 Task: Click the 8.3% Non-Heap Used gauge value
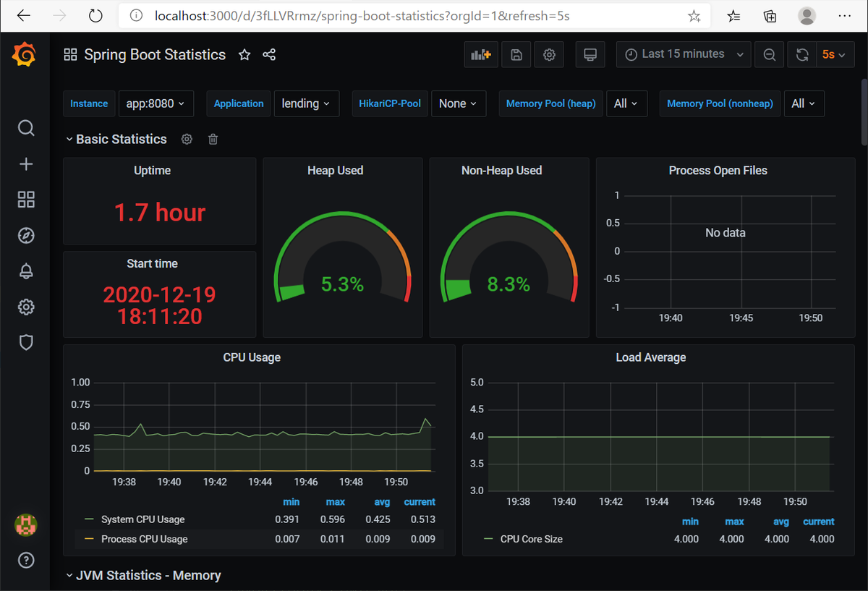click(x=509, y=284)
